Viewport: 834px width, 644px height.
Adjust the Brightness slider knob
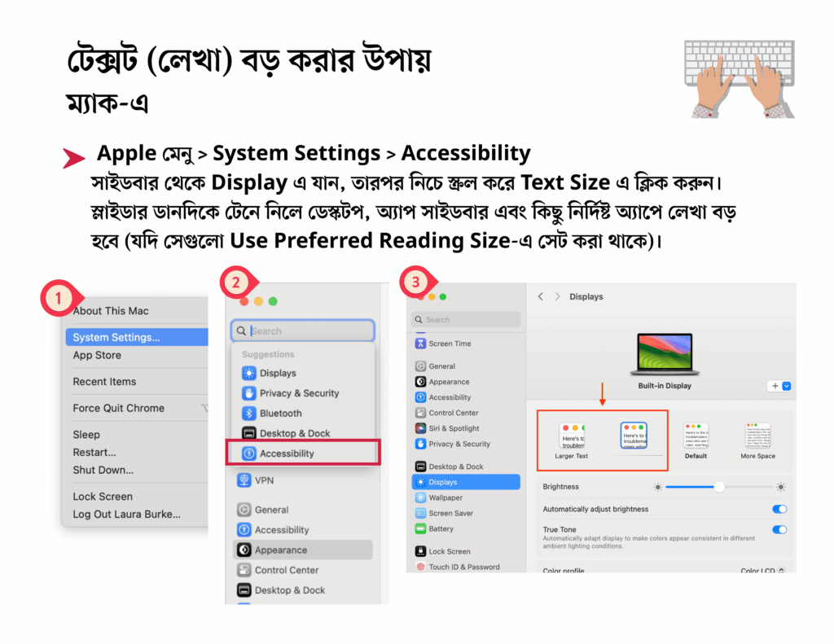click(719, 487)
